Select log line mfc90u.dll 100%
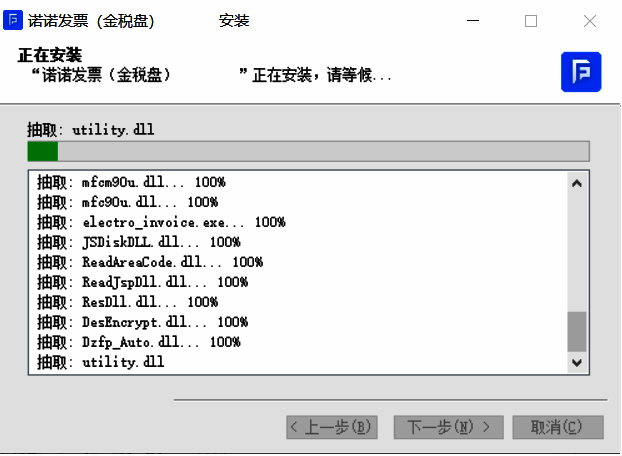The height and width of the screenshot is (456, 622). coord(127,202)
